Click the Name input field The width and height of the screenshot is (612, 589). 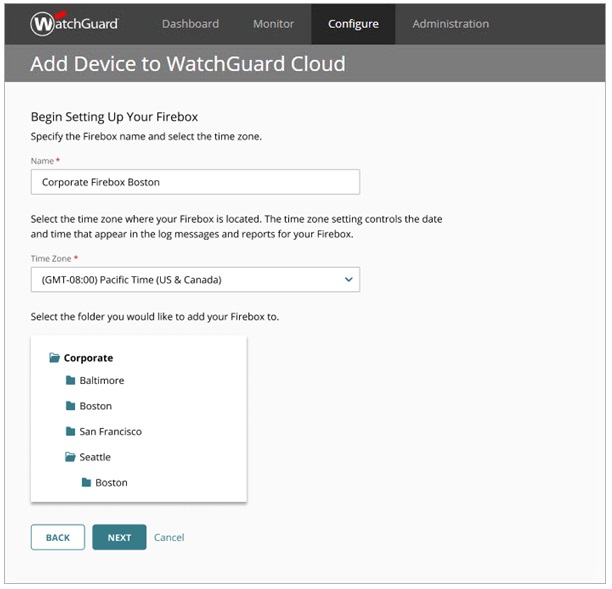[195, 182]
